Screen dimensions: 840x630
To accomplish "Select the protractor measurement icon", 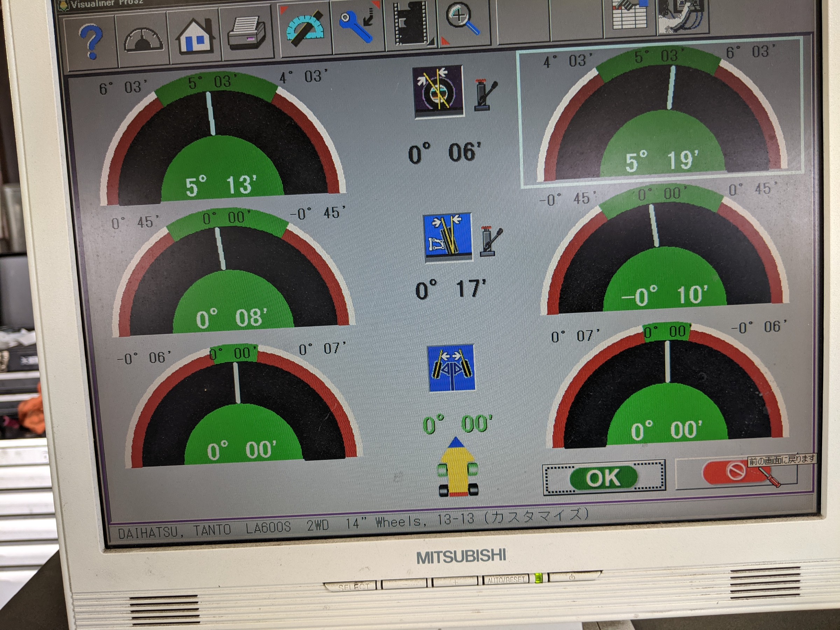I will point(305,29).
